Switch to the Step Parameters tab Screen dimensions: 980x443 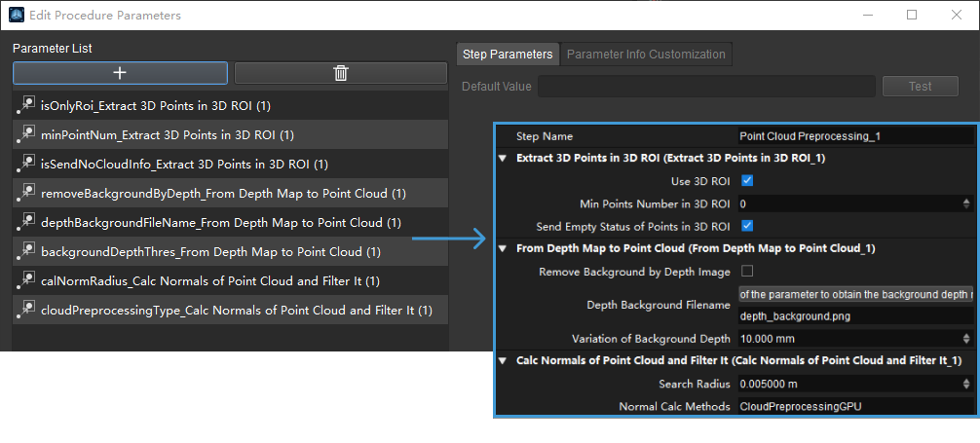pos(508,55)
